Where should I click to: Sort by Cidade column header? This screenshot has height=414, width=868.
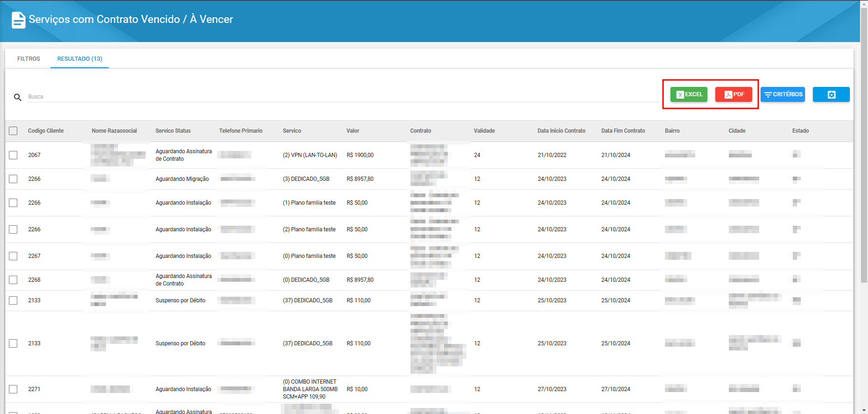737,131
